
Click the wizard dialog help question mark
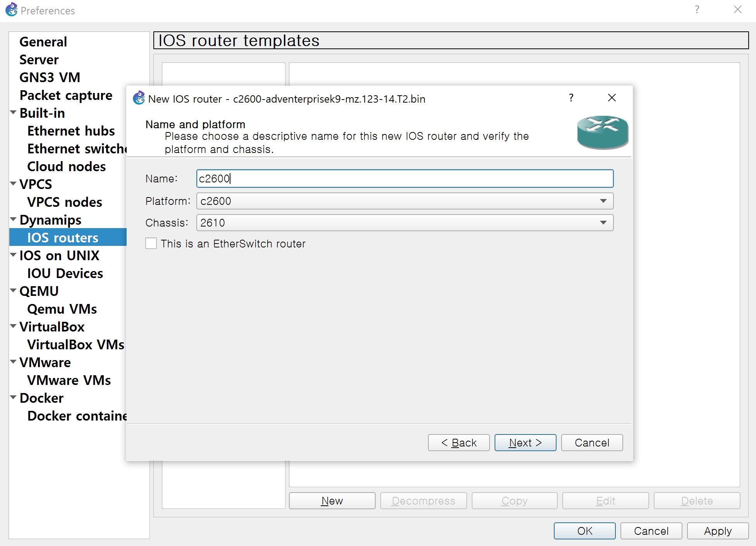[571, 98]
